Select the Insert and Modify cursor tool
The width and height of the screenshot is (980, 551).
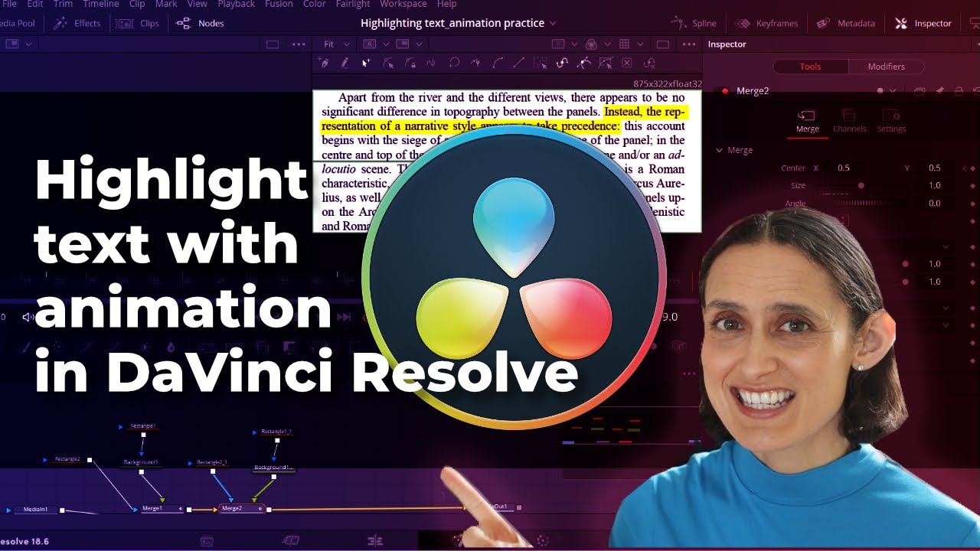[x=366, y=63]
